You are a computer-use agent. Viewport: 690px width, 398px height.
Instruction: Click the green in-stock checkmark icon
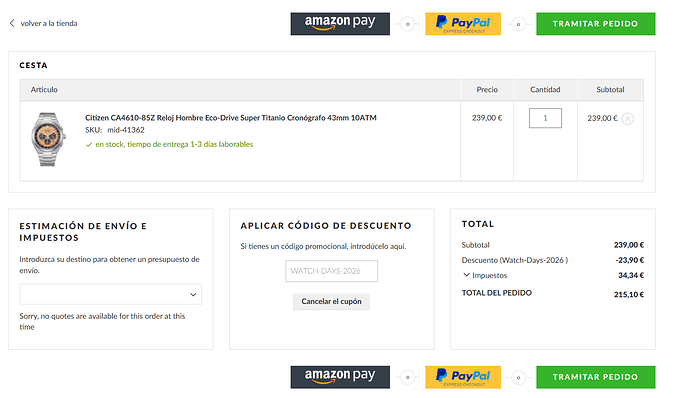point(89,144)
